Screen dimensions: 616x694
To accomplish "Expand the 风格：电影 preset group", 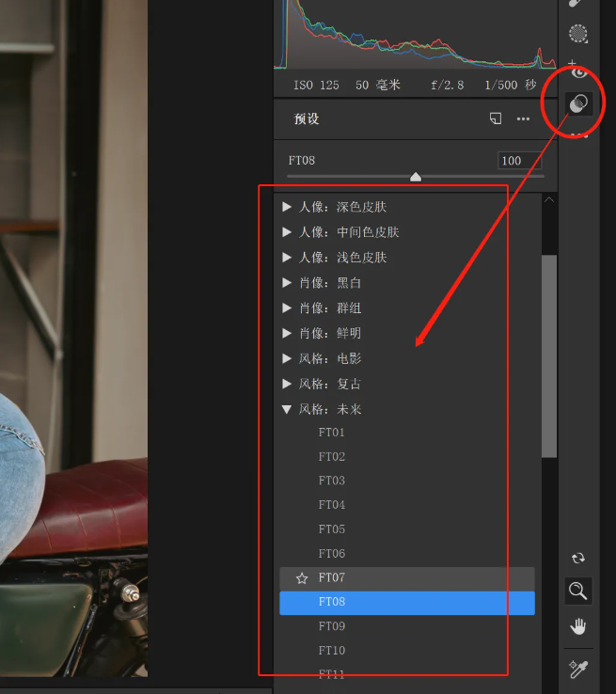I will coord(287,358).
